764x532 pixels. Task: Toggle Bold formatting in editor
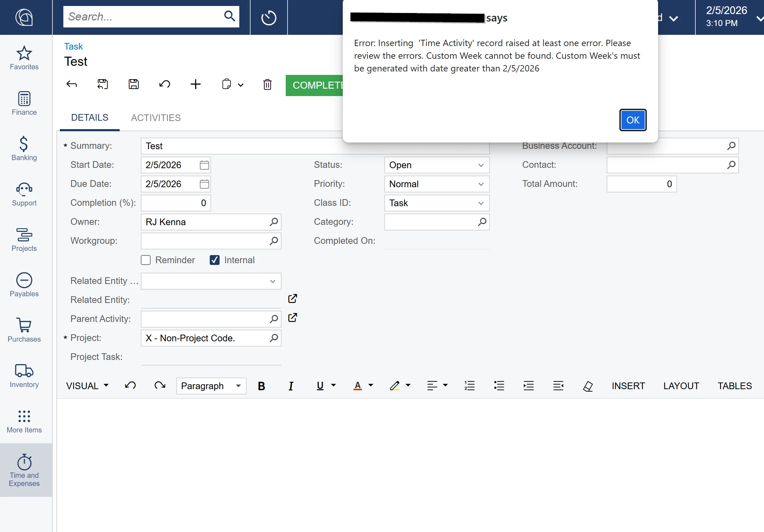click(261, 386)
